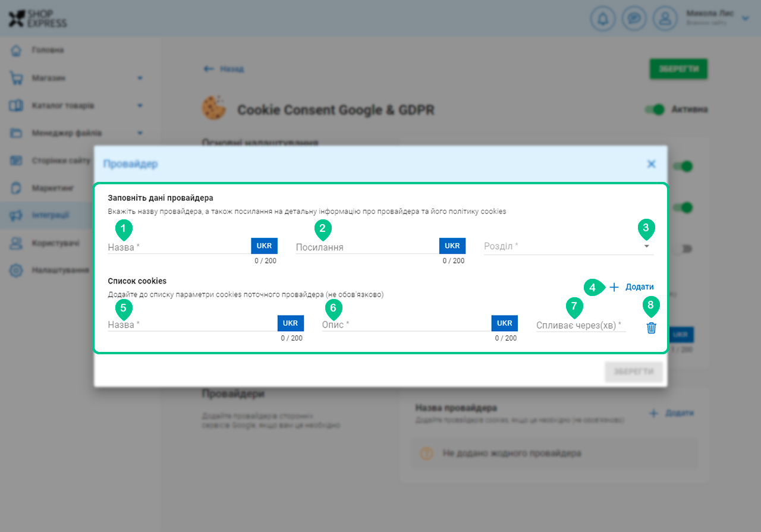
Task: Click UKR beside the cookie Назва field
Action: pos(291,323)
